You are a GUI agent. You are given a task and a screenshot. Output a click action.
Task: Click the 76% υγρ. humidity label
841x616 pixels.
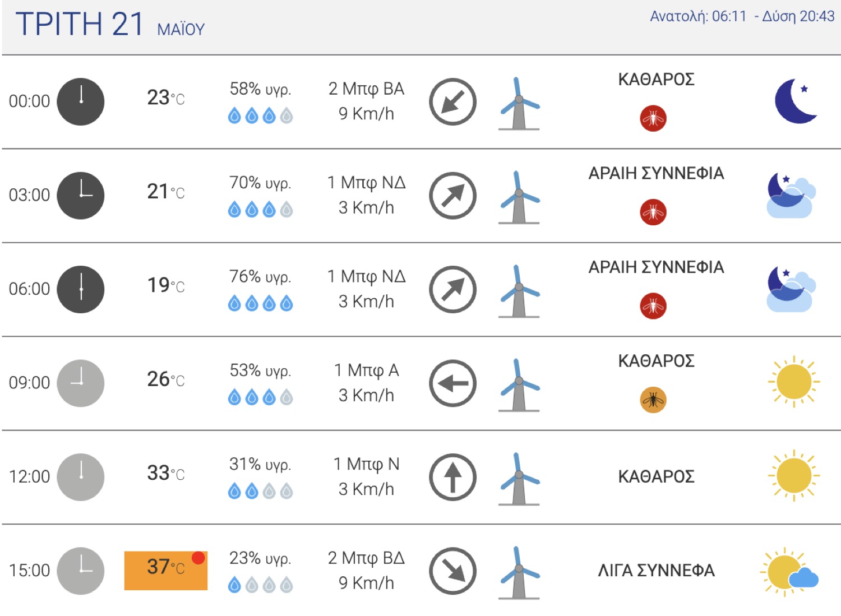pyautogui.click(x=260, y=276)
